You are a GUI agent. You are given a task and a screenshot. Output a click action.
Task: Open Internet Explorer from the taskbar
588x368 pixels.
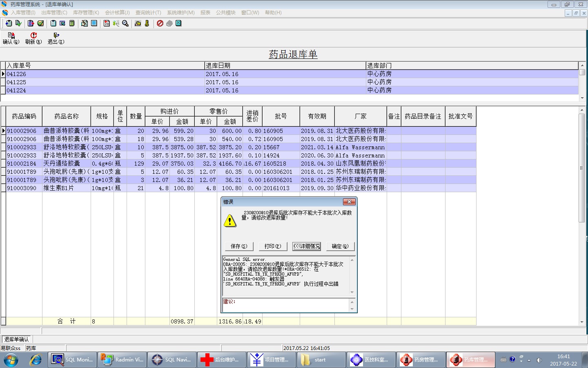(x=36, y=360)
